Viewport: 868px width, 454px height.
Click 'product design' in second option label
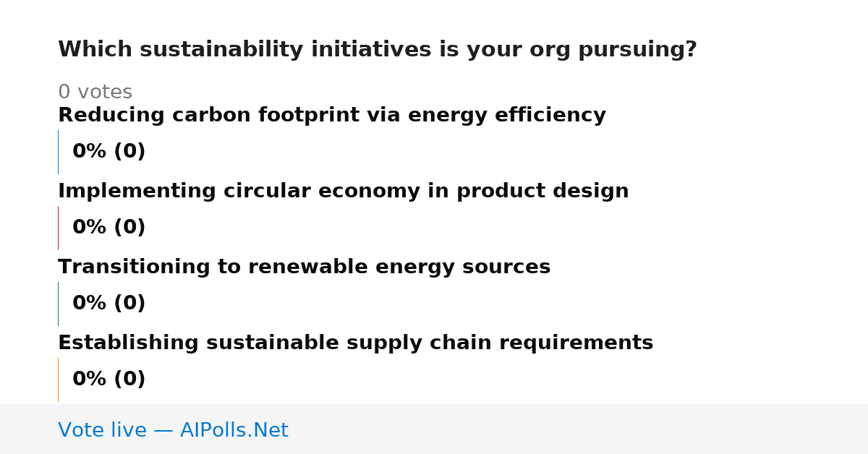point(542,192)
